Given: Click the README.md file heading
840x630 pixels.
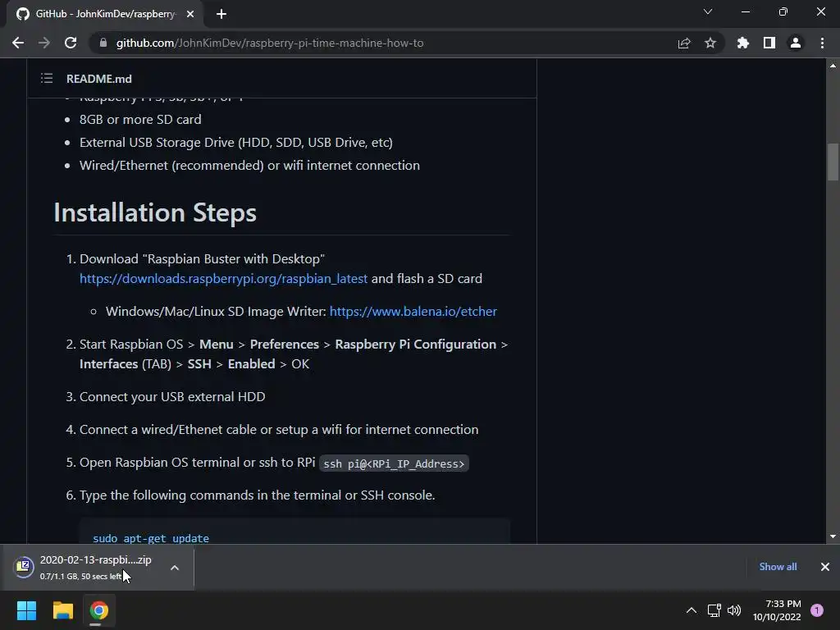Looking at the screenshot, I should (99, 79).
